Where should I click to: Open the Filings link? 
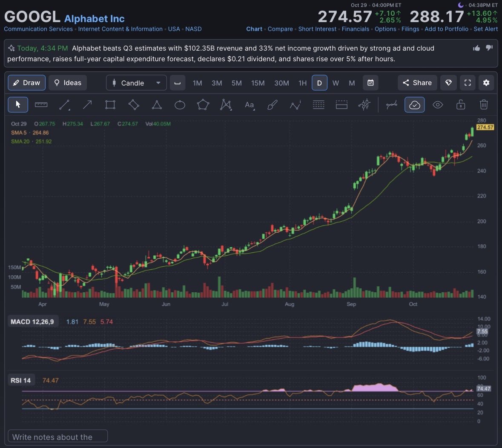click(410, 29)
